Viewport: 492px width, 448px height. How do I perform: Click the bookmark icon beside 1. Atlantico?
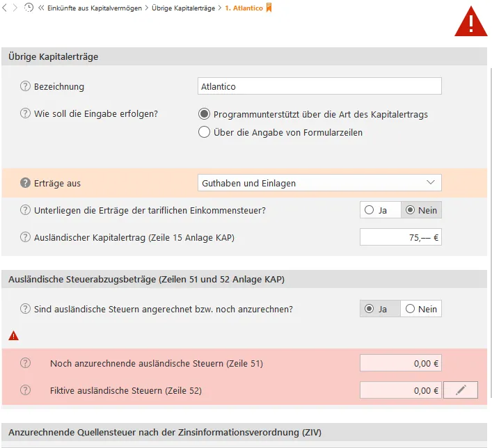pos(269,8)
